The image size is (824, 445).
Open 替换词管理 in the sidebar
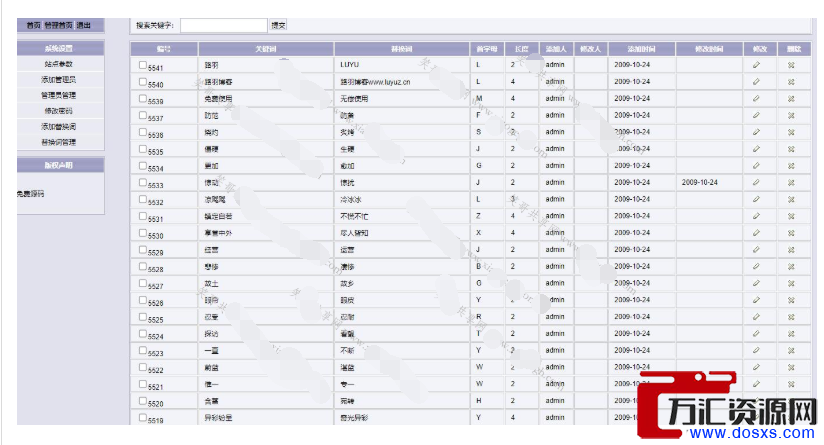point(58,142)
